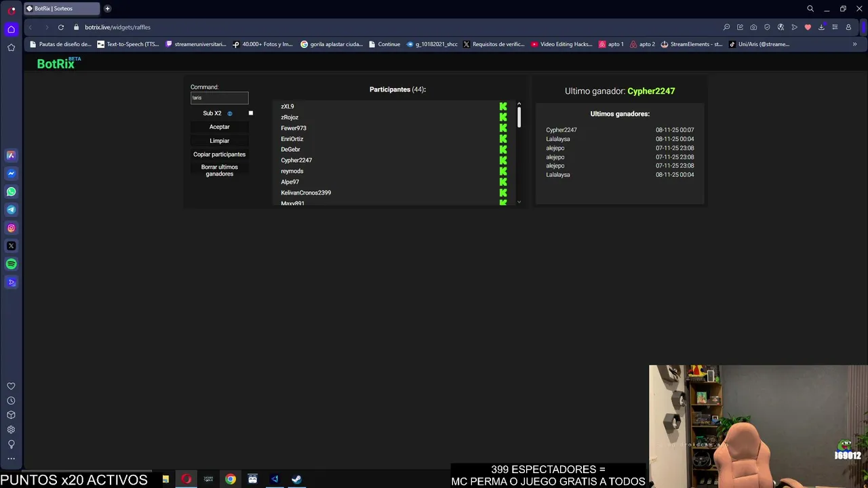Click Copiar participantes button
868x488 pixels.
(x=219, y=154)
